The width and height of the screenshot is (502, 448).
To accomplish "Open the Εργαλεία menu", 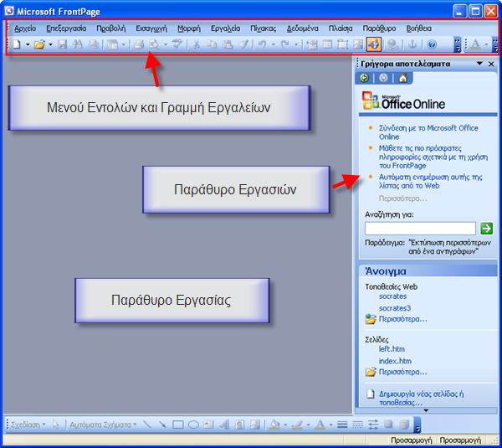I will (x=225, y=28).
